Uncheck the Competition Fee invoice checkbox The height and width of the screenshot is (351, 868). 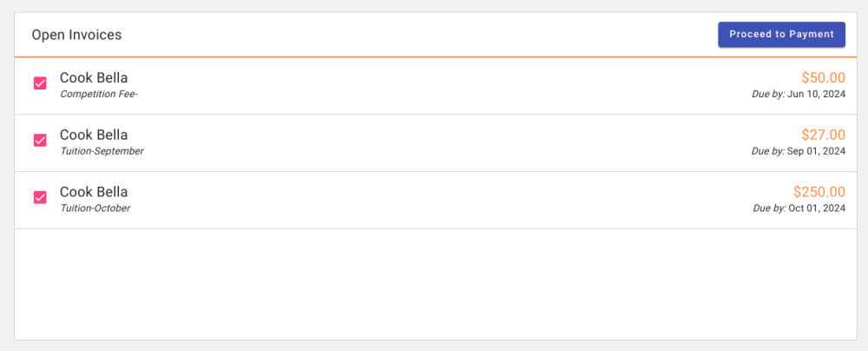[40, 83]
